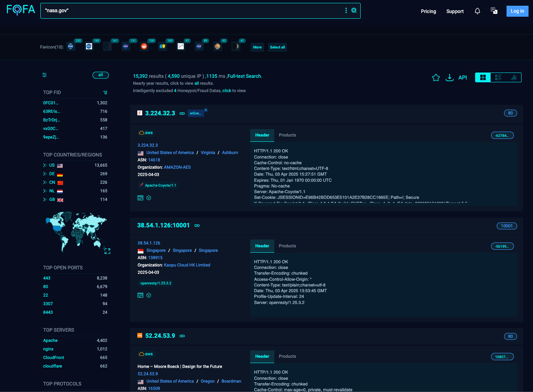The height and width of the screenshot is (392, 533).
Task: Open the Pricing menu item
Action: click(x=428, y=11)
